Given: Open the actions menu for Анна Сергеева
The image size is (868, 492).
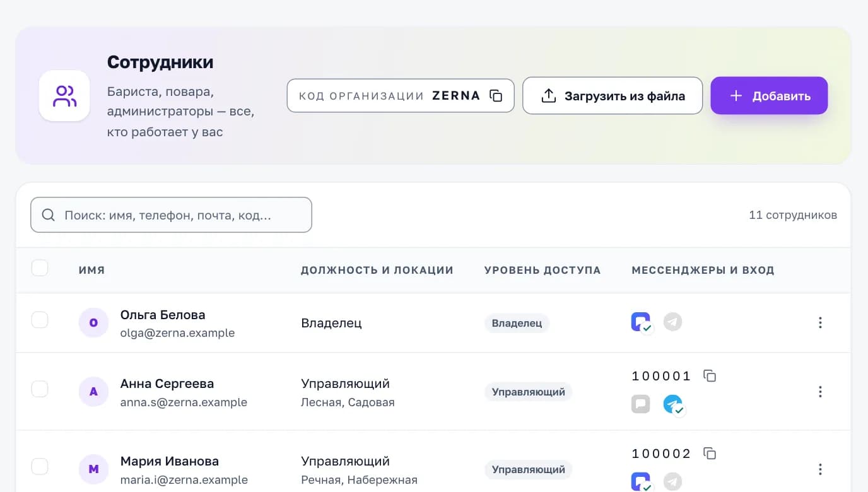Looking at the screenshot, I should point(820,392).
